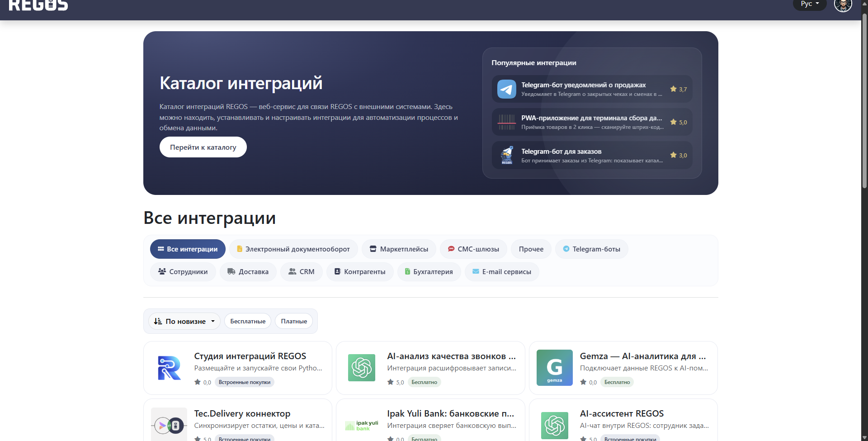This screenshot has height=441, width=868.
Task: Filter by CRM category
Action: [301, 271]
